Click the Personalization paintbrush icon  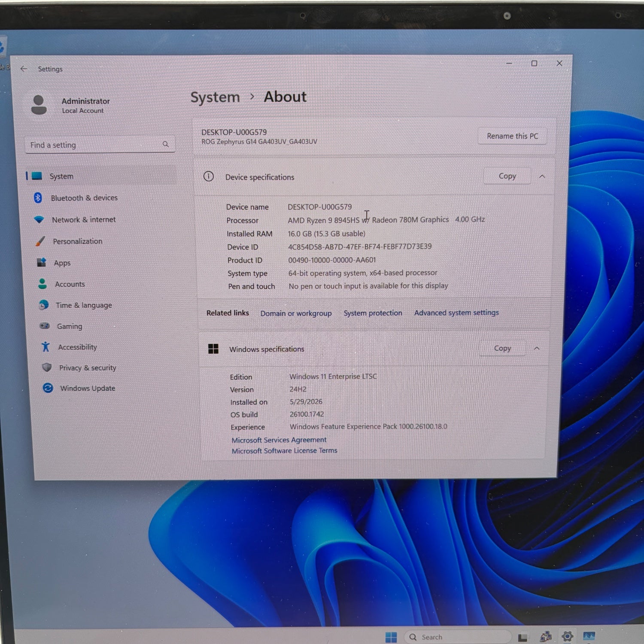pos(40,241)
